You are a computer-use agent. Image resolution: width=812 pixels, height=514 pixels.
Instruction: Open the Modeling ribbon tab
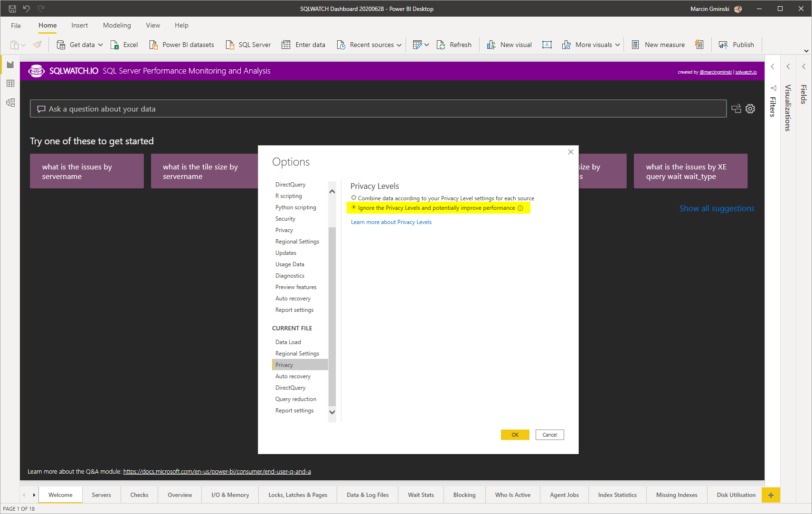(117, 26)
